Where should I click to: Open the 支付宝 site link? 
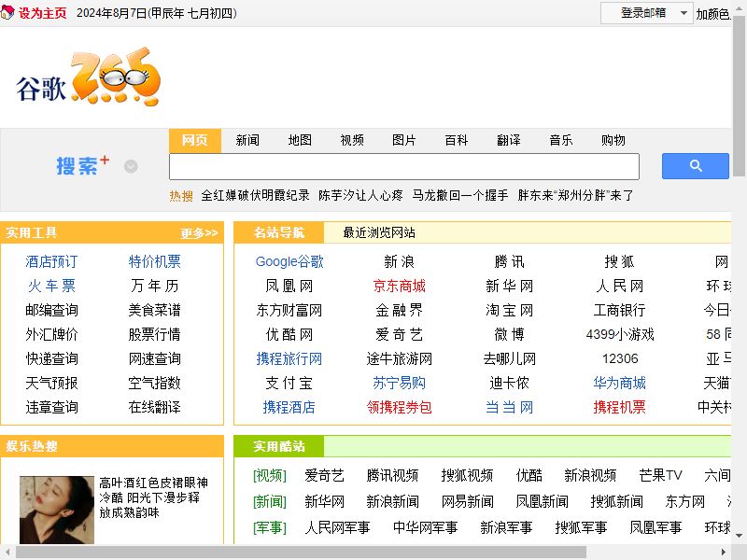tap(289, 383)
